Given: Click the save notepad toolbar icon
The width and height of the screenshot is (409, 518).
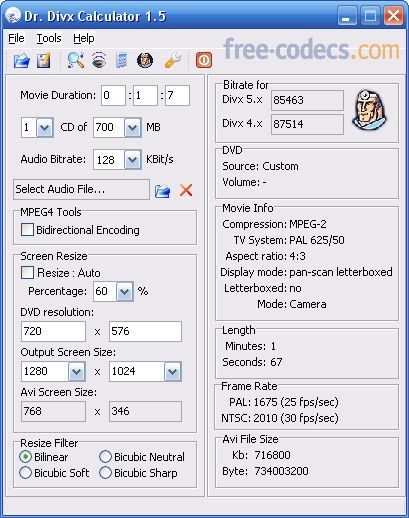Looking at the screenshot, I should pyautogui.click(x=44, y=61).
